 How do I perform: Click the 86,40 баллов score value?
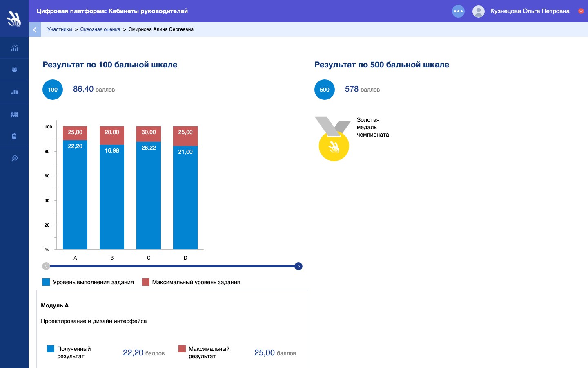pos(94,89)
